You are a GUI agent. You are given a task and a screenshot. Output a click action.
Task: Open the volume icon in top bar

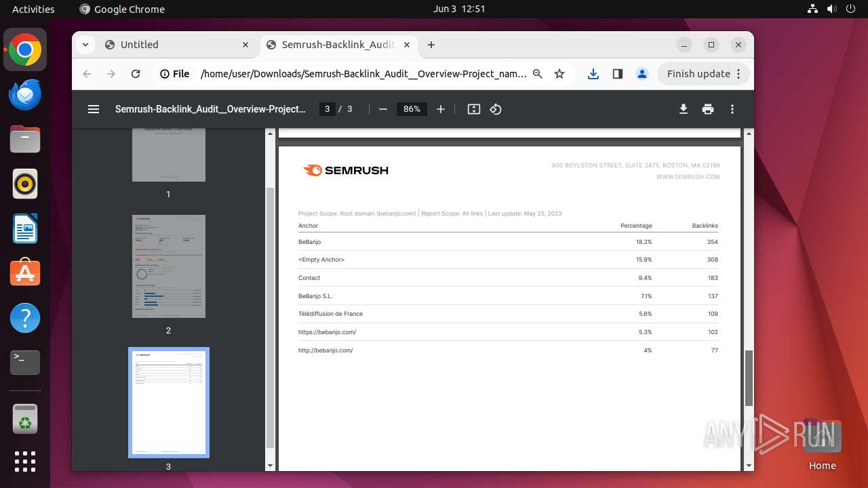click(832, 9)
